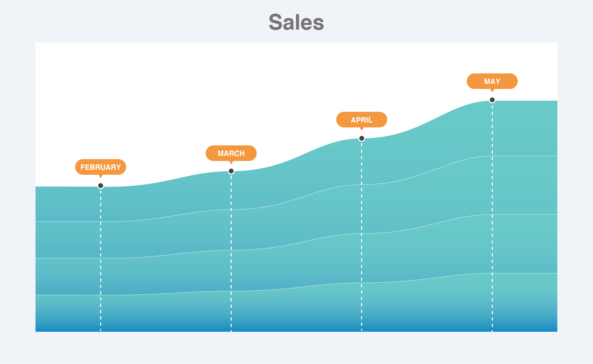593x364 pixels.
Task: Click the Sales chart title
Action: (296, 22)
